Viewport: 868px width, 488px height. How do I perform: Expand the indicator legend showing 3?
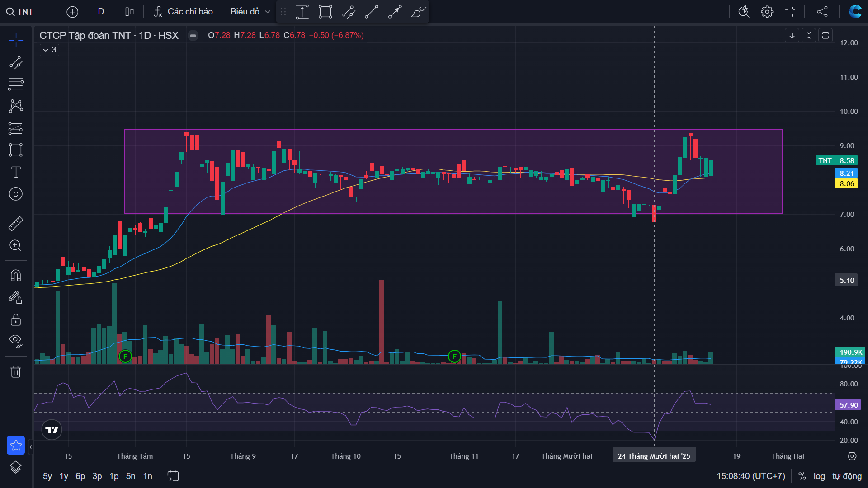[49, 50]
